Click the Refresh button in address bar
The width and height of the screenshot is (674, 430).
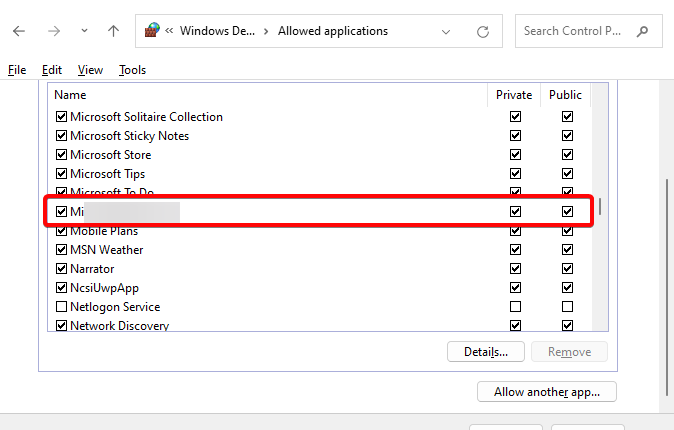(x=483, y=31)
